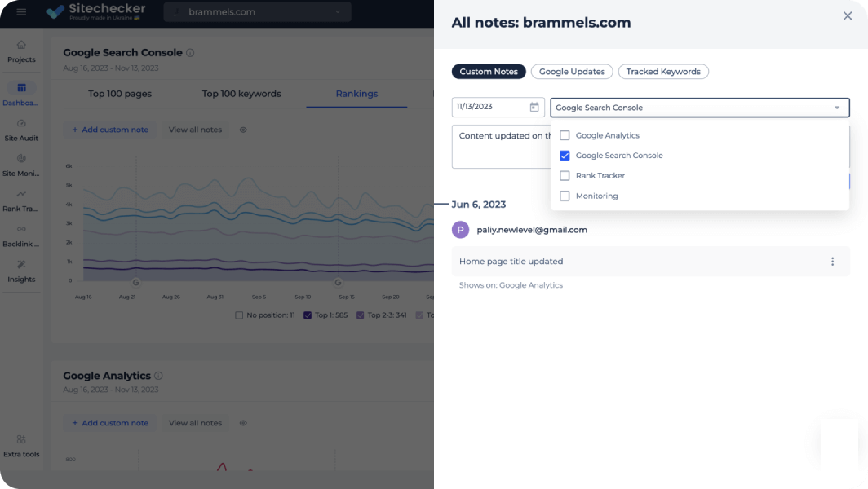Click the note text area
868x489 pixels.
pyautogui.click(x=502, y=147)
